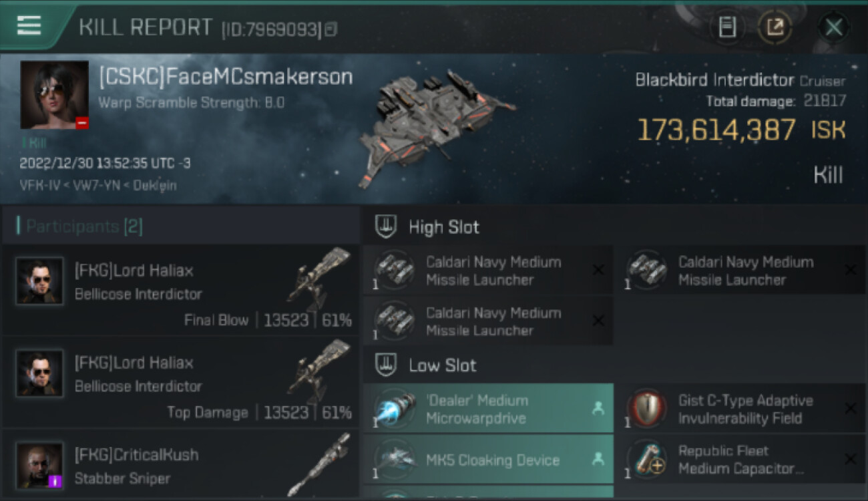Click the Bellicose Interdictor ship icon for Final Blow

[x=319, y=278]
